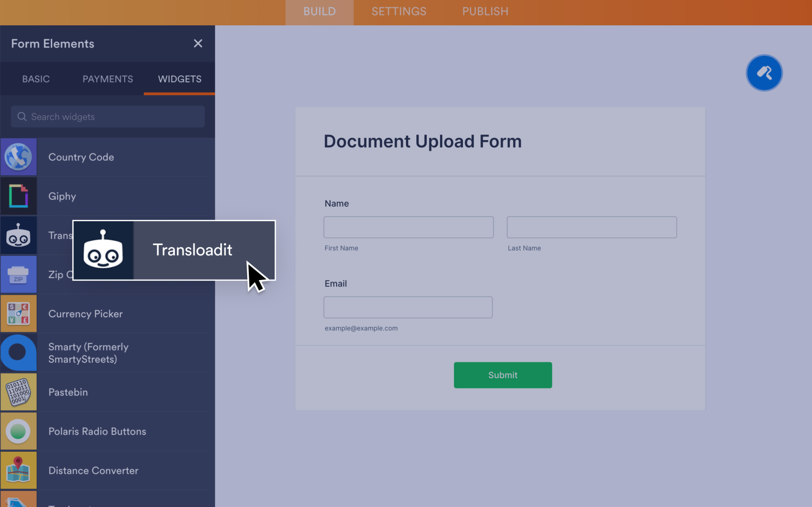Screen dimensions: 812x507
Task: Click the Polaris Radio Buttons icon
Action: [19, 432]
